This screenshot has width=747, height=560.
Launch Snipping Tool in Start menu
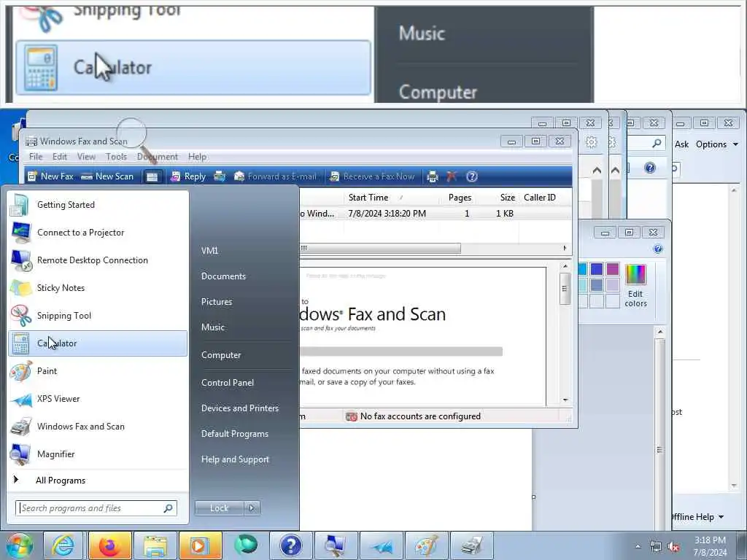point(98,315)
